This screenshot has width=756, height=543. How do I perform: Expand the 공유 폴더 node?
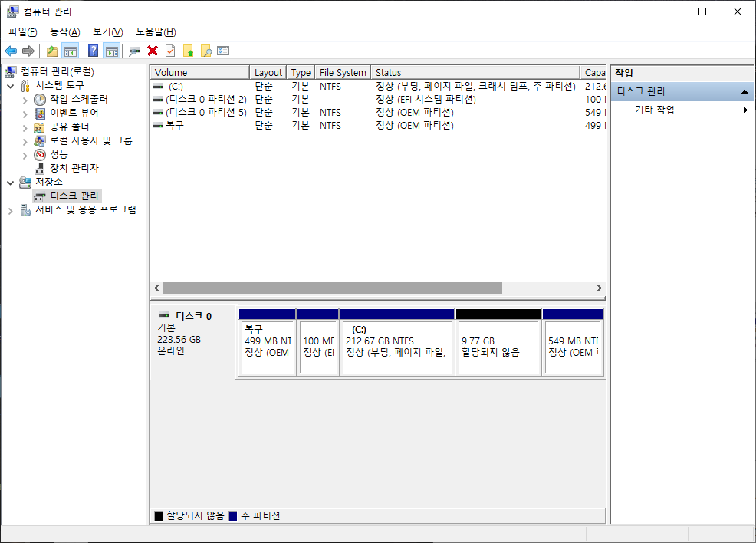pos(25,128)
